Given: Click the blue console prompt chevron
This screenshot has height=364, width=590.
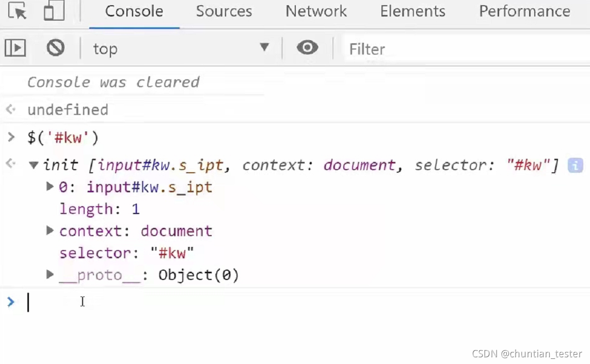Looking at the screenshot, I should click(11, 302).
